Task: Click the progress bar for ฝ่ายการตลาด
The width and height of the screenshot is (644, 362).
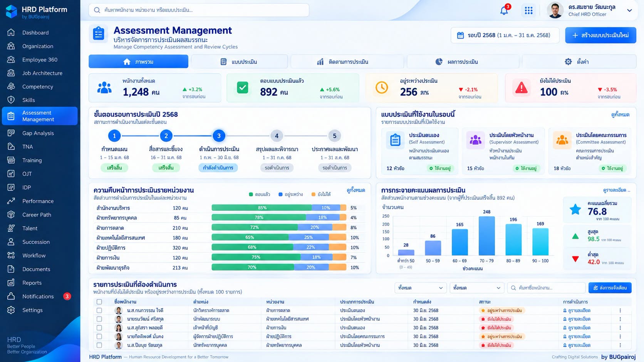Action: tap(279, 227)
